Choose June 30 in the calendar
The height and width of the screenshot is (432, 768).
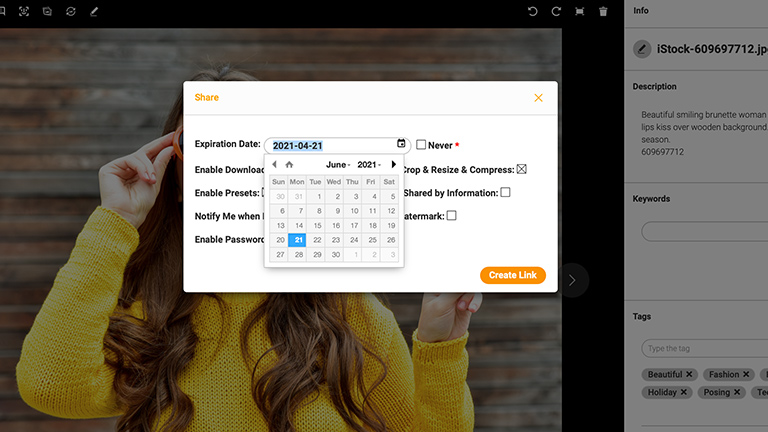pyautogui.click(x=335, y=255)
